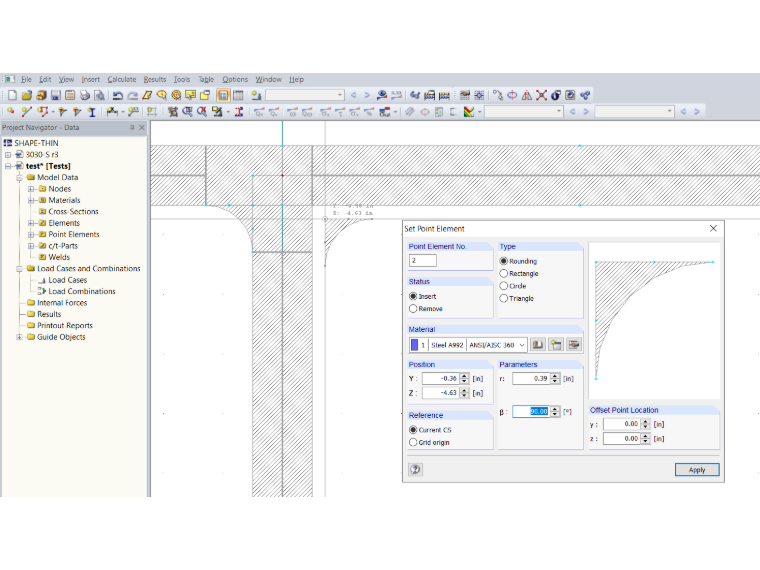Click the β angle input field
The image size is (760, 570).
coord(531,412)
